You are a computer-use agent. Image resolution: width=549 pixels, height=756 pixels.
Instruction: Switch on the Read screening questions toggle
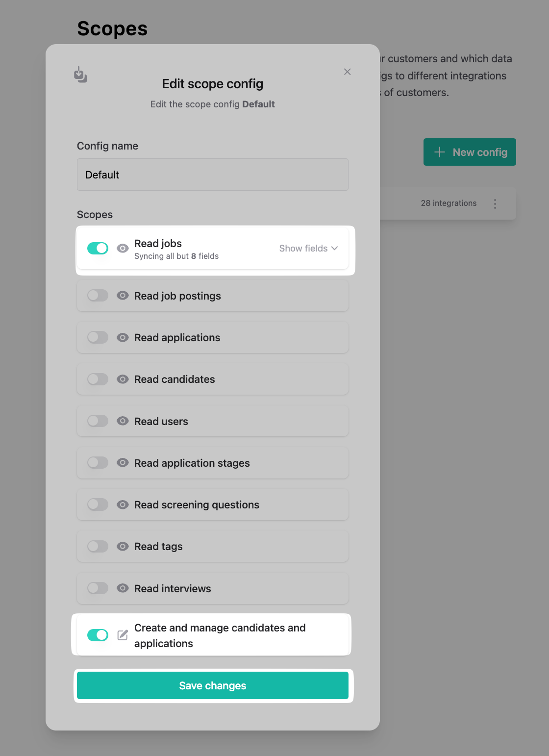coord(98,504)
